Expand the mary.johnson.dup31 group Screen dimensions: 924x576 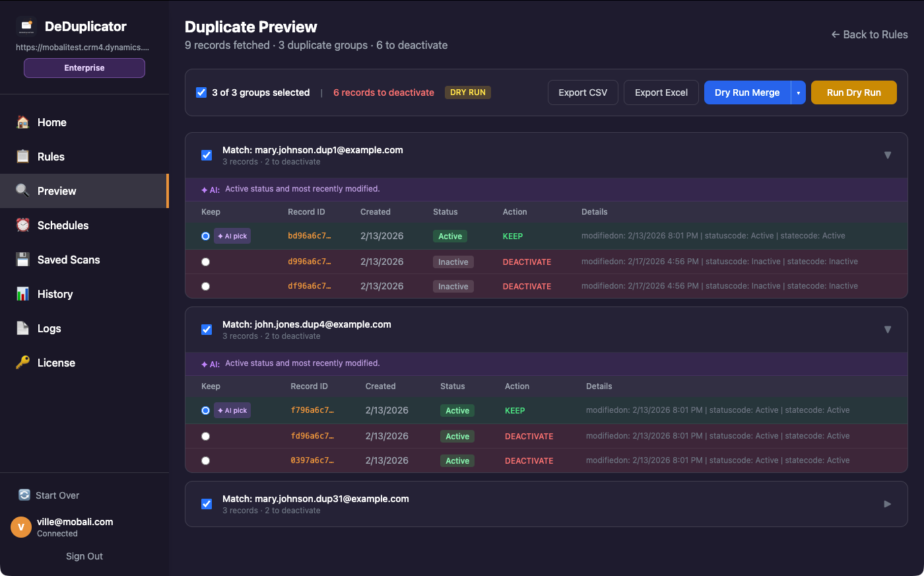(x=888, y=504)
